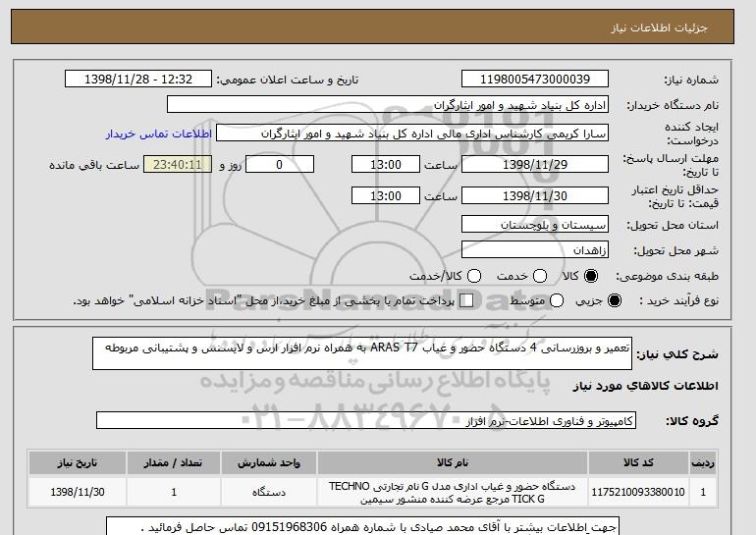Viewport: 756px width, 535px height.
Task: Select the خدمت radio button
Action: click(540, 276)
